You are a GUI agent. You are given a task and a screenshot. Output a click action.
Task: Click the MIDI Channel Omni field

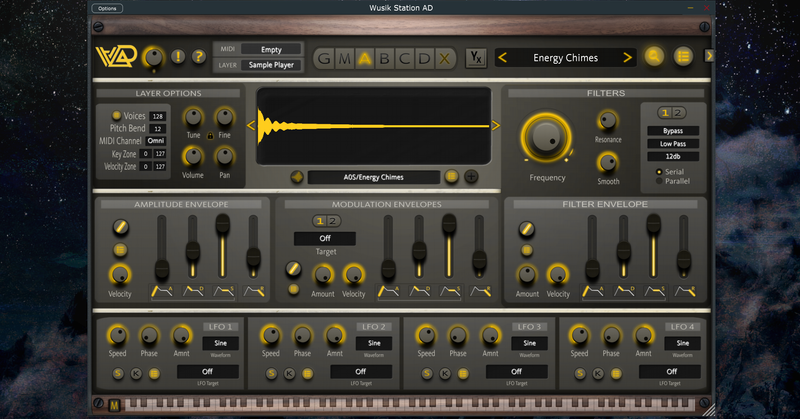click(x=156, y=141)
